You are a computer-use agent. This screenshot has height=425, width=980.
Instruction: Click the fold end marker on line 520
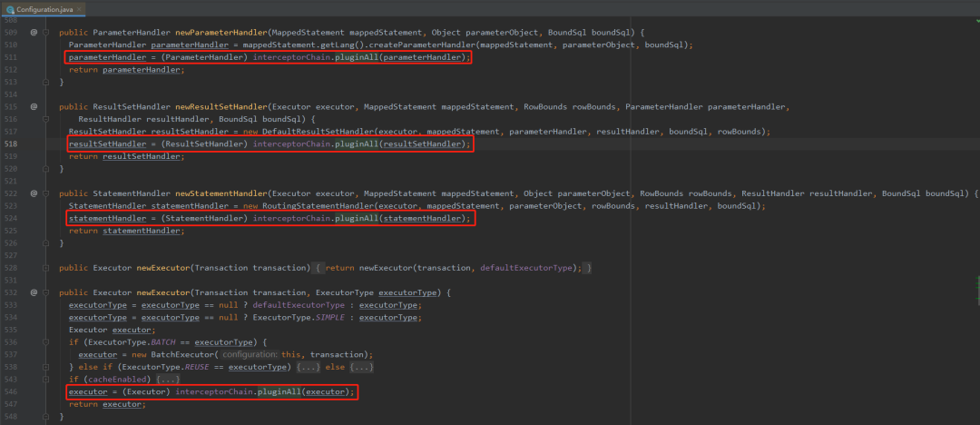(x=46, y=169)
